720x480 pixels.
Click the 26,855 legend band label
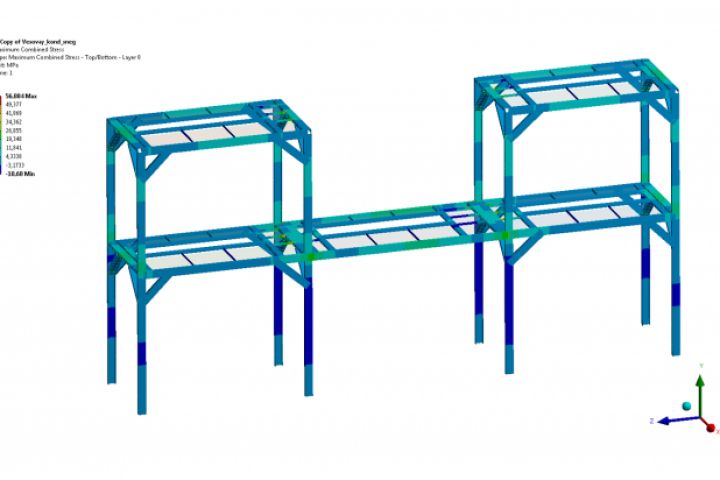(x=14, y=130)
